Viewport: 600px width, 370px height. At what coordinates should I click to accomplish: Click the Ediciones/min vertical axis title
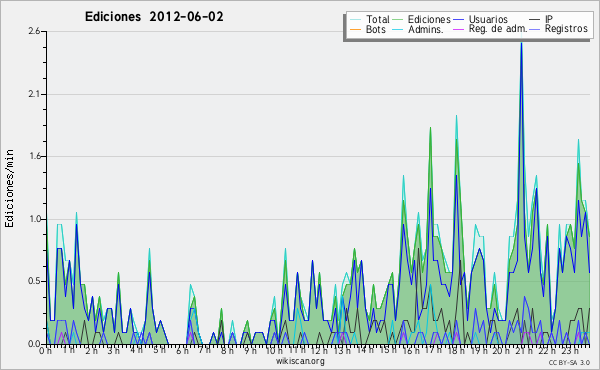point(9,188)
